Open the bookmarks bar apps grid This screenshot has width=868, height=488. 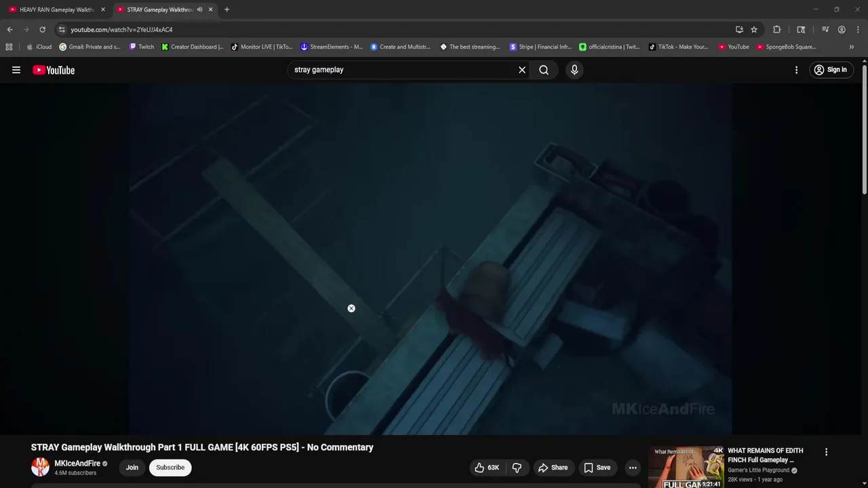tap(9, 47)
